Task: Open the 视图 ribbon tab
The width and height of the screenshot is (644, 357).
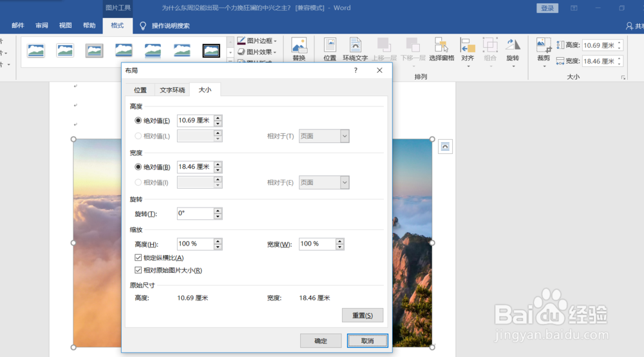Action: tap(65, 26)
